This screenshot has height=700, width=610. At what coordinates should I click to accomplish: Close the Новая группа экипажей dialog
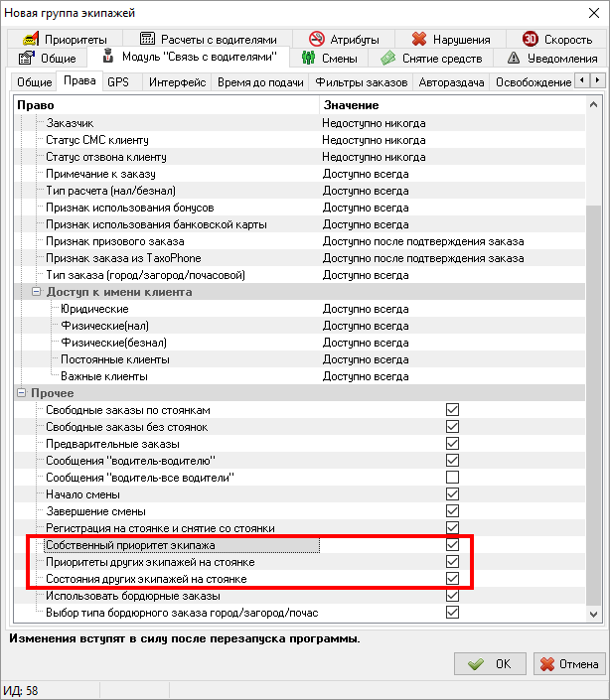[x=594, y=13]
